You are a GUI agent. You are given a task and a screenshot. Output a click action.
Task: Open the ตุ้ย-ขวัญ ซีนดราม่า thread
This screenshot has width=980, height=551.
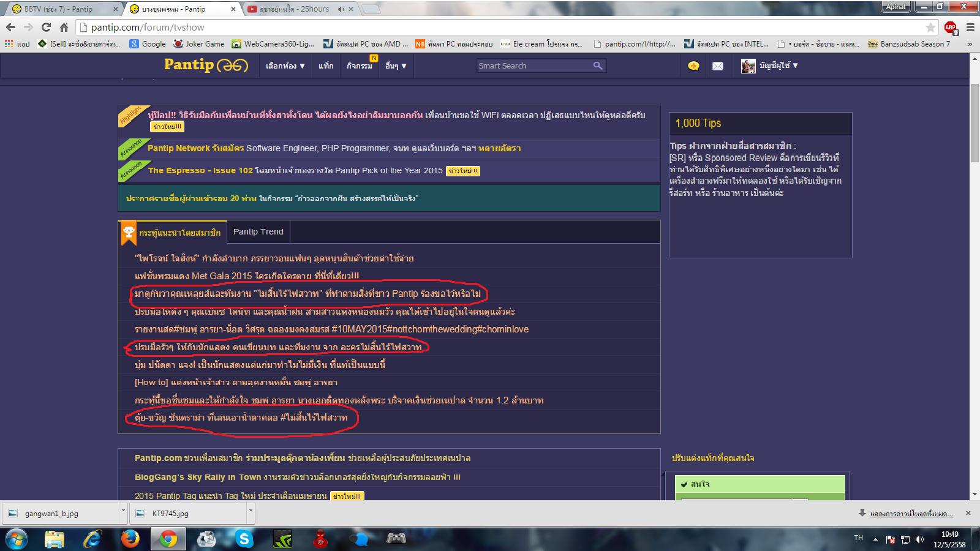241,418
